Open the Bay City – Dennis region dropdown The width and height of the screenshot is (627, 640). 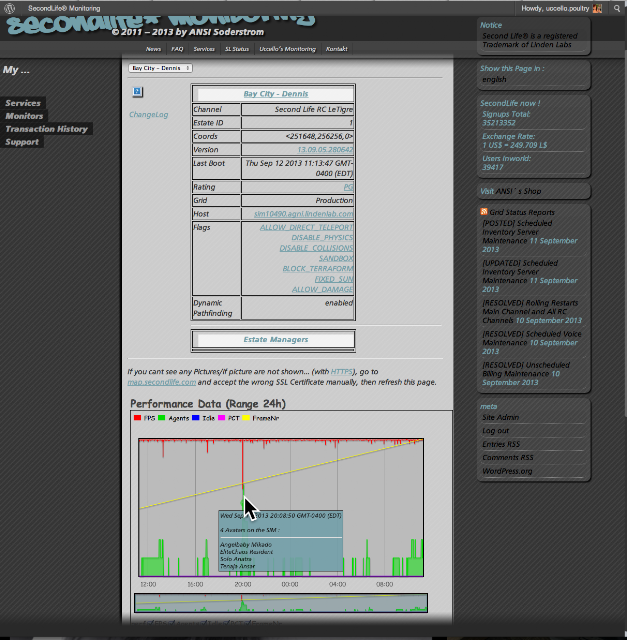(160, 68)
